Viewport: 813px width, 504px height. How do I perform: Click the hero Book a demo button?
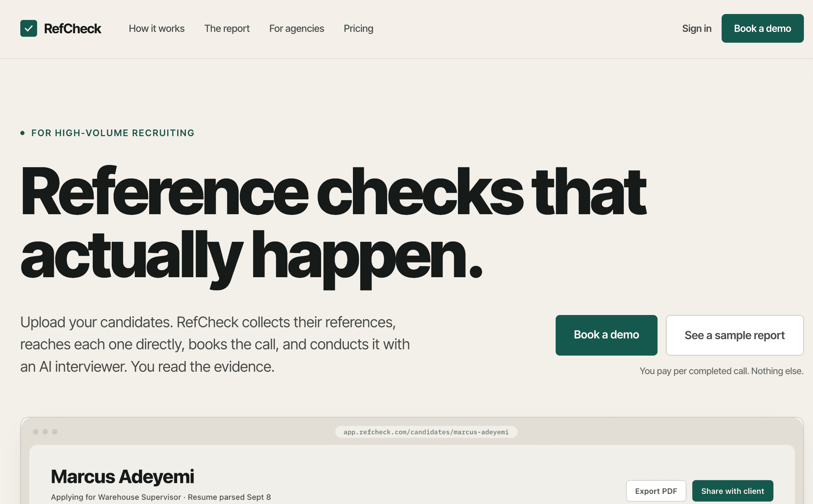(606, 335)
